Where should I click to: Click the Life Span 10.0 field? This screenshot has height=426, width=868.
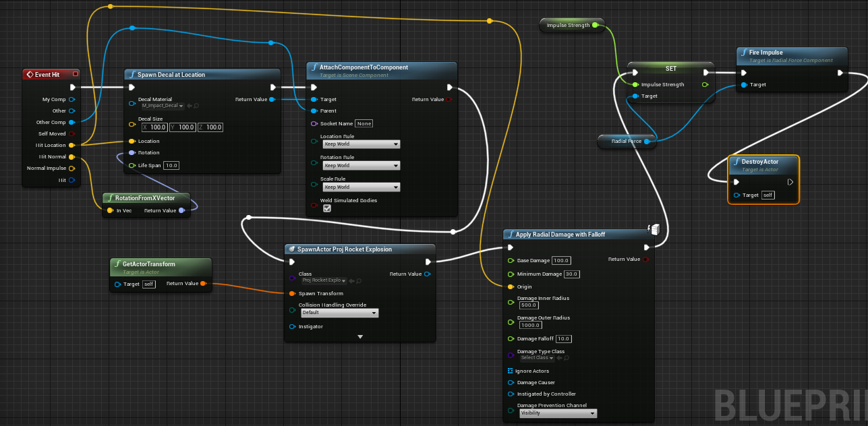pyautogui.click(x=171, y=165)
